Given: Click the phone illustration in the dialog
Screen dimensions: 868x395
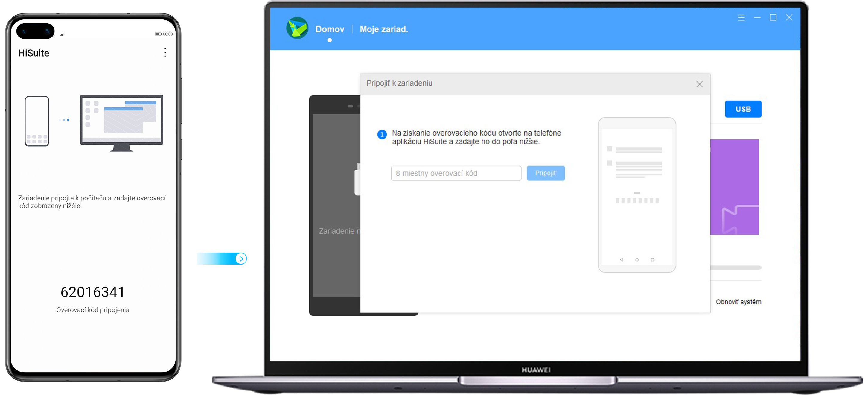Looking at the screenshot, I should pyautogui.click(x=637, y=195).
